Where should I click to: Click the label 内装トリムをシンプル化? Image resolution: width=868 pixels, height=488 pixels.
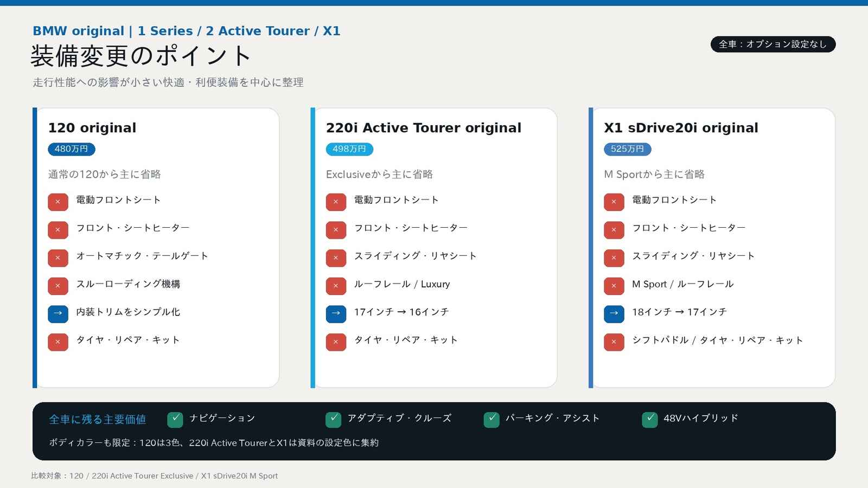click(128, 312)
